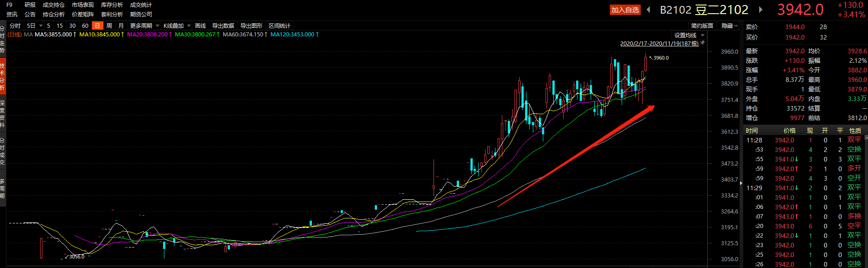Screen dimensions: 868x268
Task: Select 分时 timeframe
Action: [x=15, y=26]
